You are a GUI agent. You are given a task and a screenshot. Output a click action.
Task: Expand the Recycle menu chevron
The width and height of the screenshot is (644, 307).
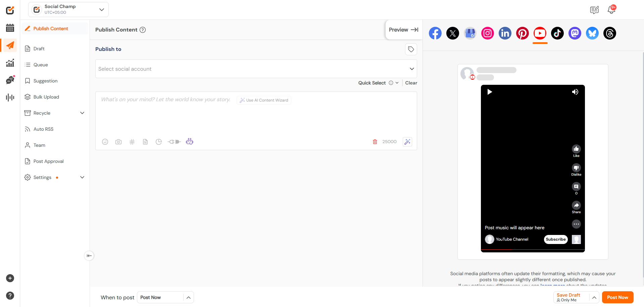[x=82, y=113]
